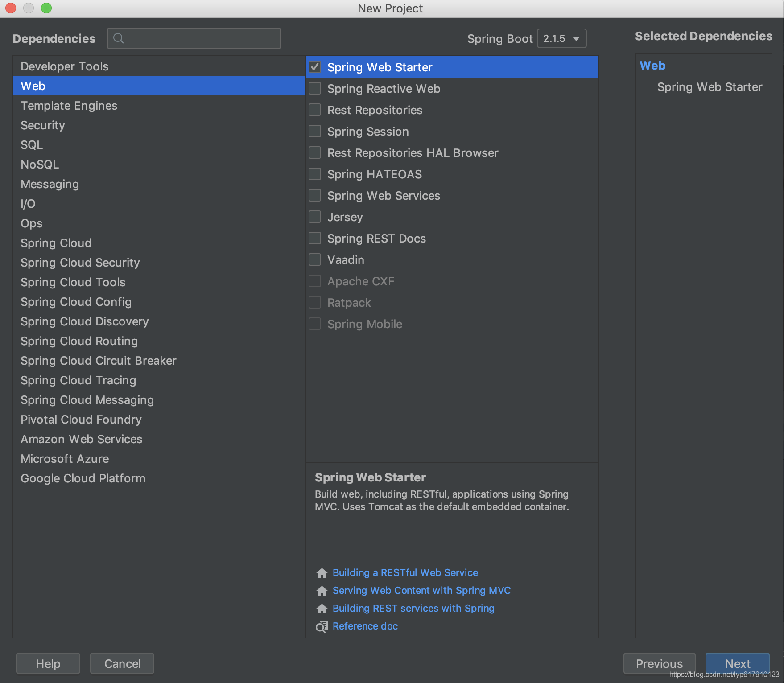Check the Rest Repositories checkbox
The image size is (784, 683).
click(315, 110)
